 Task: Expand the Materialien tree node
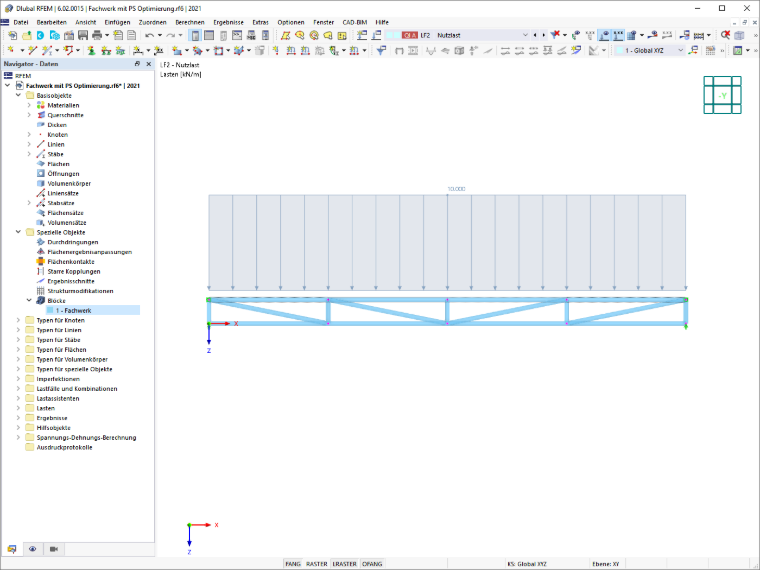pyautogui.click(x=29, y=105)
